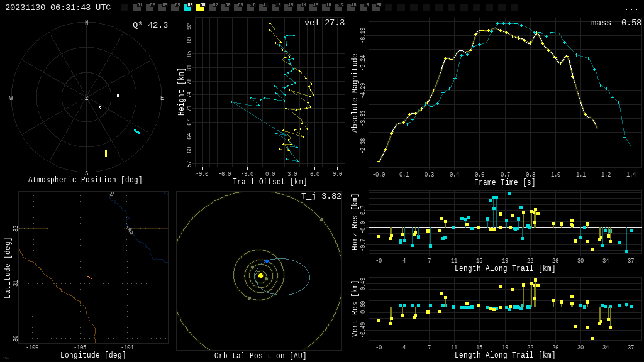Select the cyan meteor trail in polar plot
Screen dimensions: 644x362
pos(136,131)
